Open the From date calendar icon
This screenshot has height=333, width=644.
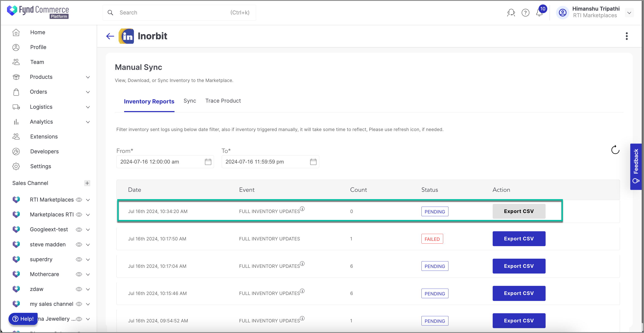[208, 162]
